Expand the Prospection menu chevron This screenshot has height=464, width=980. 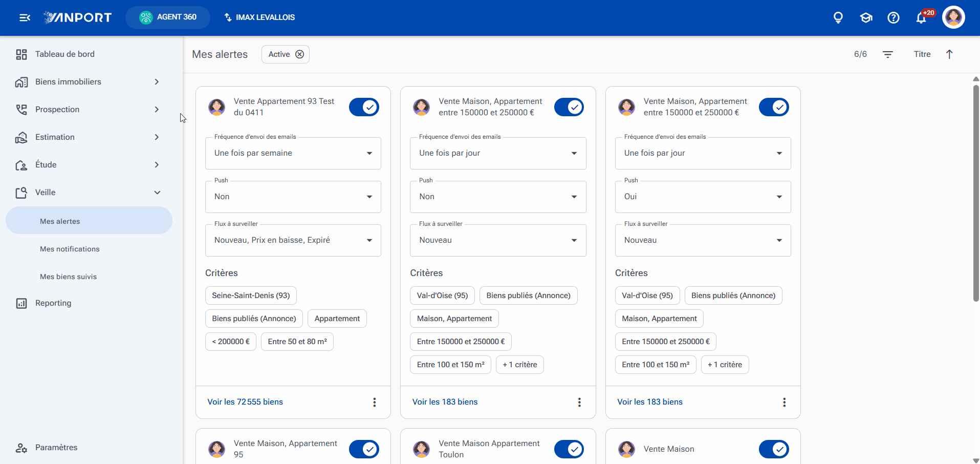(x=157, y=110)
